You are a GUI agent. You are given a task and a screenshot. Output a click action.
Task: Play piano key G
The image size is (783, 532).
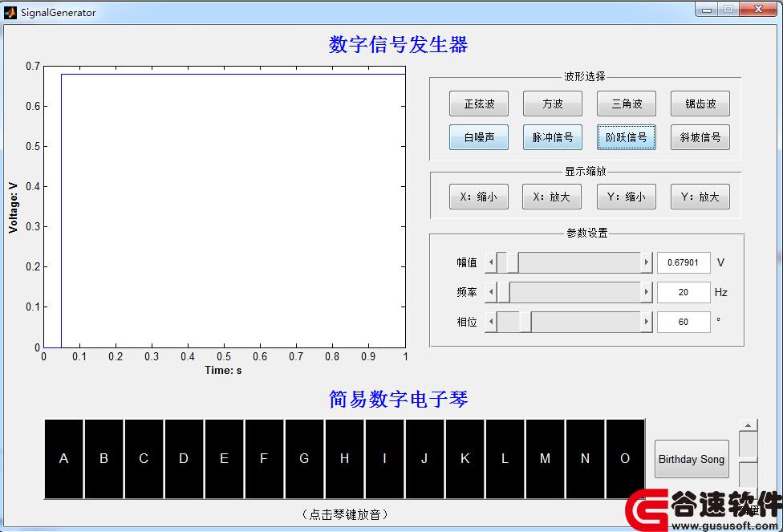pos(304,458)
